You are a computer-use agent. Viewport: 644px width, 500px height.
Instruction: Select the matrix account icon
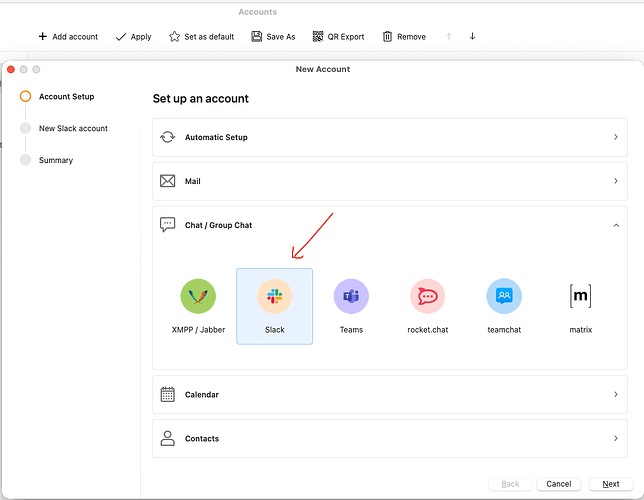click(580, 296)
